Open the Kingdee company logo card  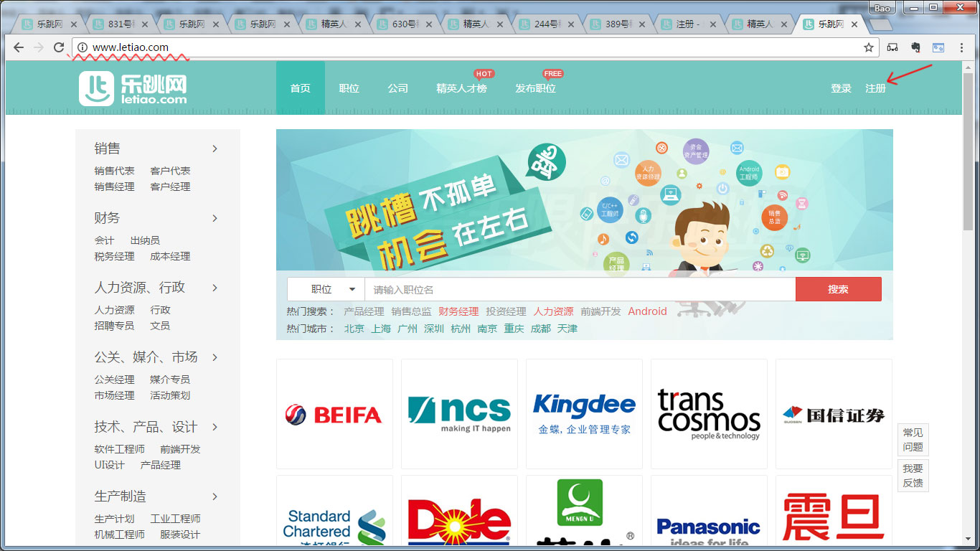coord(584,414)
